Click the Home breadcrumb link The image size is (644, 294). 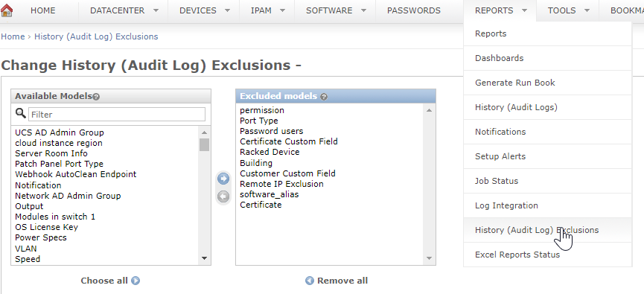[13, 36]
